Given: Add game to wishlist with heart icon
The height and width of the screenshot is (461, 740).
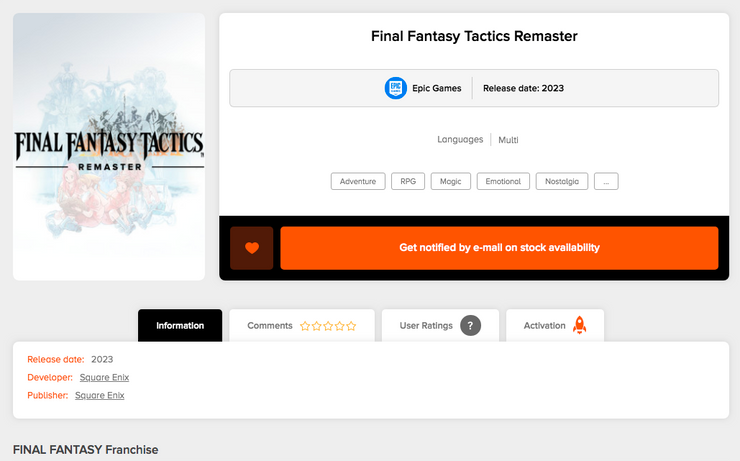Looking at the screenshot, I should 252,248.
